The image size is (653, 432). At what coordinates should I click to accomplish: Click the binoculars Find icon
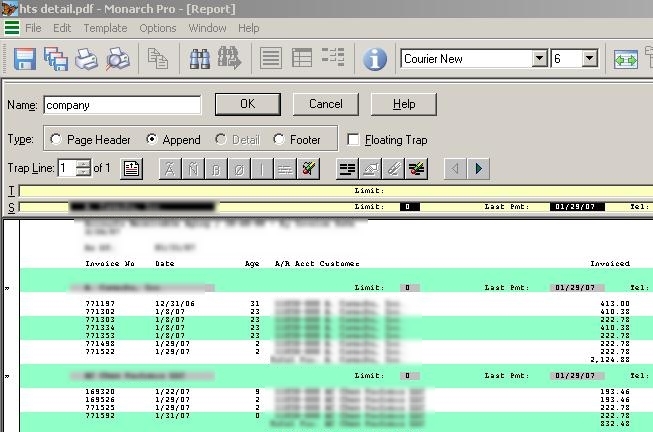click(200, 60)
